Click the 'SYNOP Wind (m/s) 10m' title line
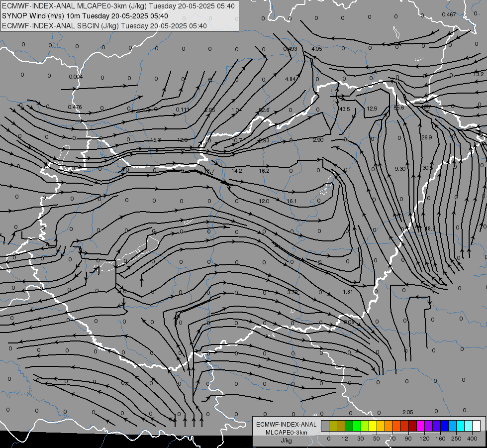The width and height of the screenshot is (487, 448). pos(85,16)
